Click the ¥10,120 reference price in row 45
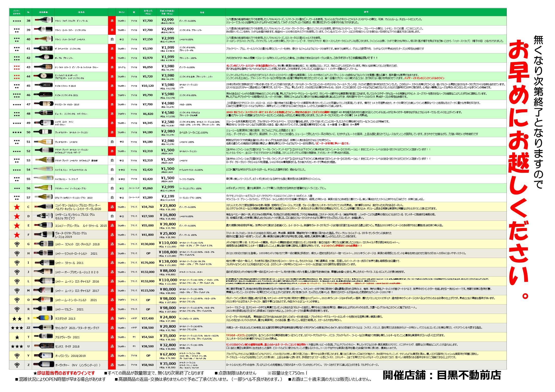 tap(148, 86)
